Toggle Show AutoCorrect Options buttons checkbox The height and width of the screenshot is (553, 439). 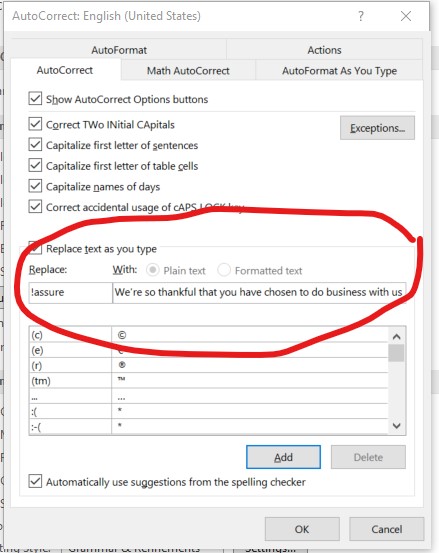[35, 99]
